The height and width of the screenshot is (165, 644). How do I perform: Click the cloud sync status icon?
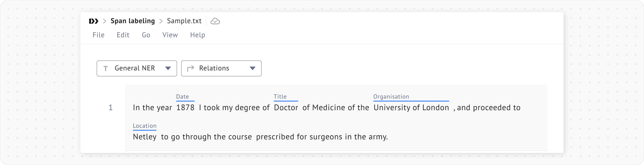pyautogui.click(x=215, y=21)
